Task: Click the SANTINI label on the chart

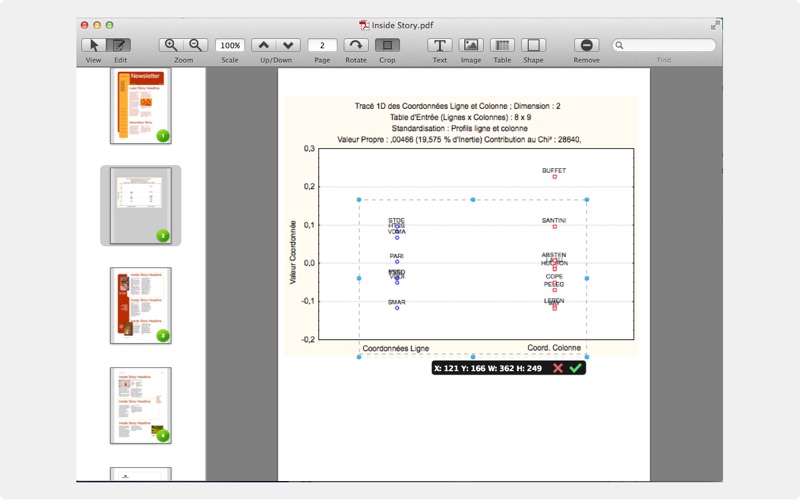Action: (x=554, y=220)
